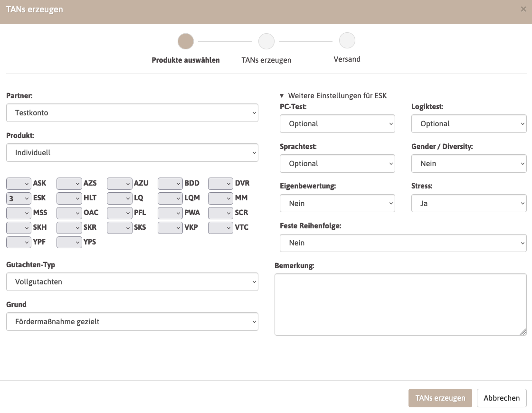Click the TANs erzeugen step circle
The height and width of the screenshot is (413, 532).
[x=266, y=41]
